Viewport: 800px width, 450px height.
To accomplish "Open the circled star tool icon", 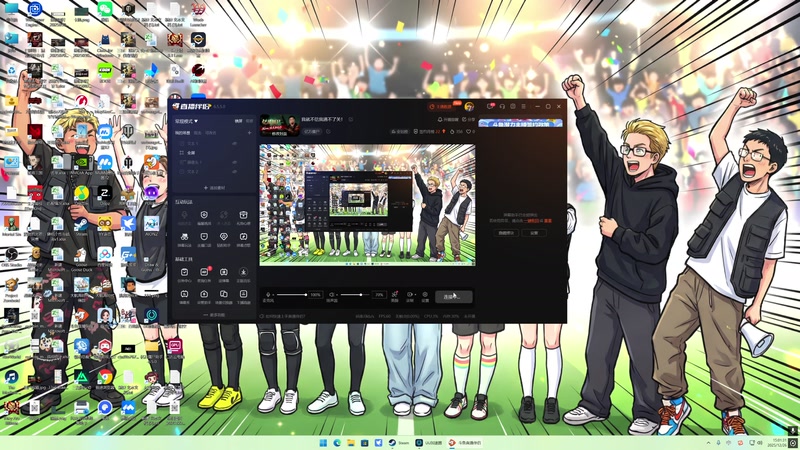I will (243, 272).
